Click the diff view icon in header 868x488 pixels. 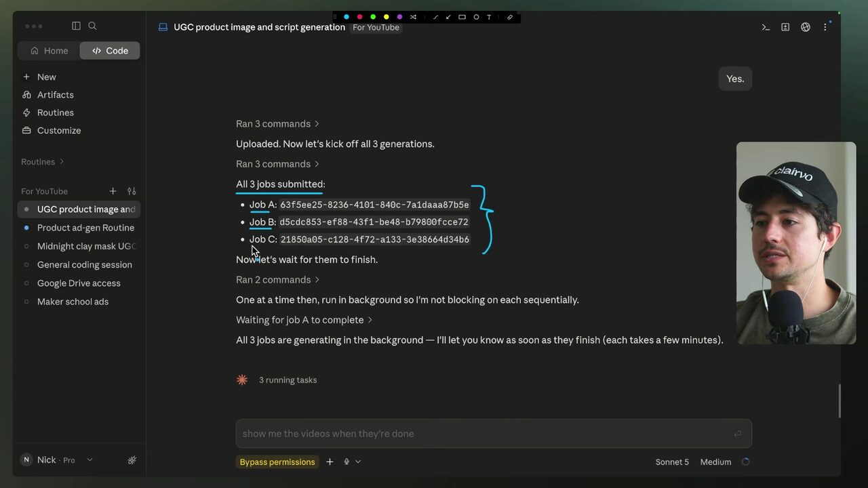[785, 27]
